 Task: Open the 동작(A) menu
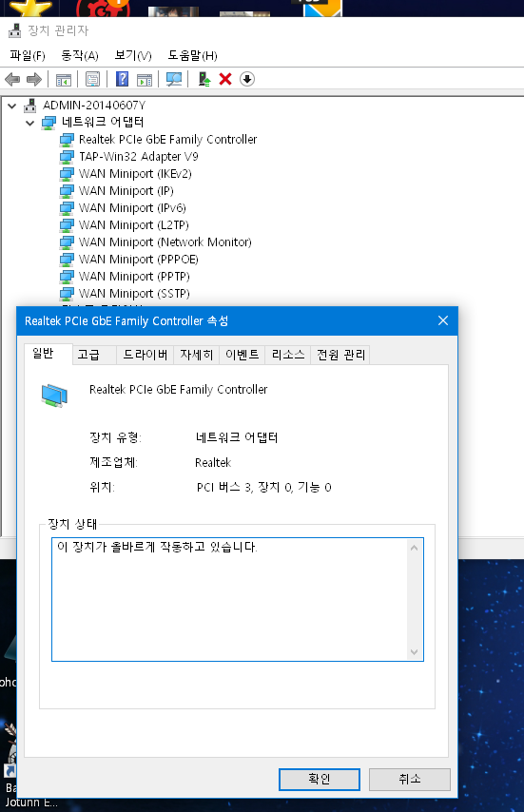80,55
